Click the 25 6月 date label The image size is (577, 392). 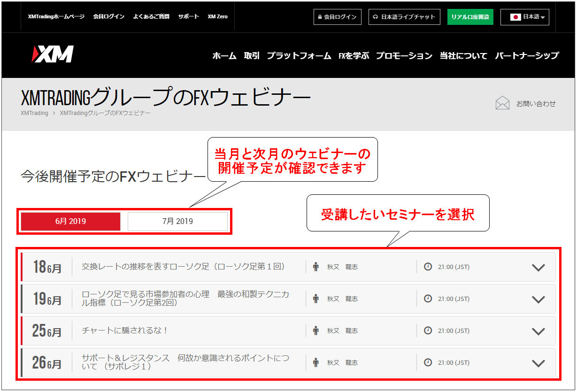(x=47, y=331)
